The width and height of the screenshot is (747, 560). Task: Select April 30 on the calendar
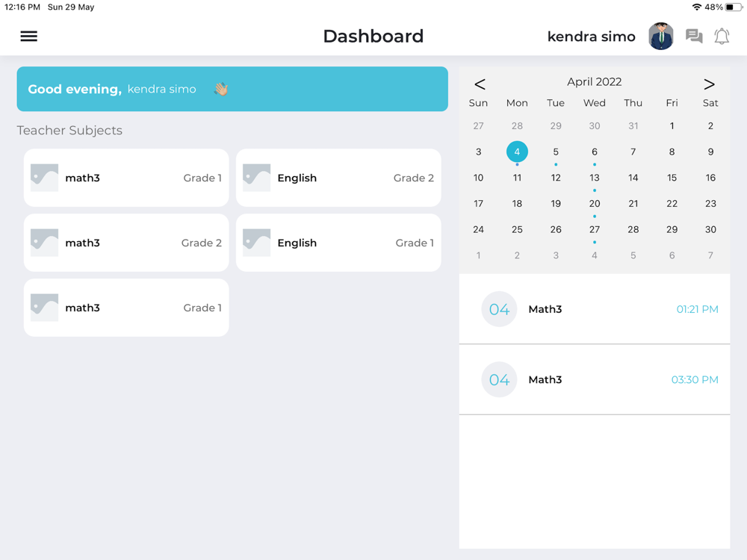click(x=710, y=229)
